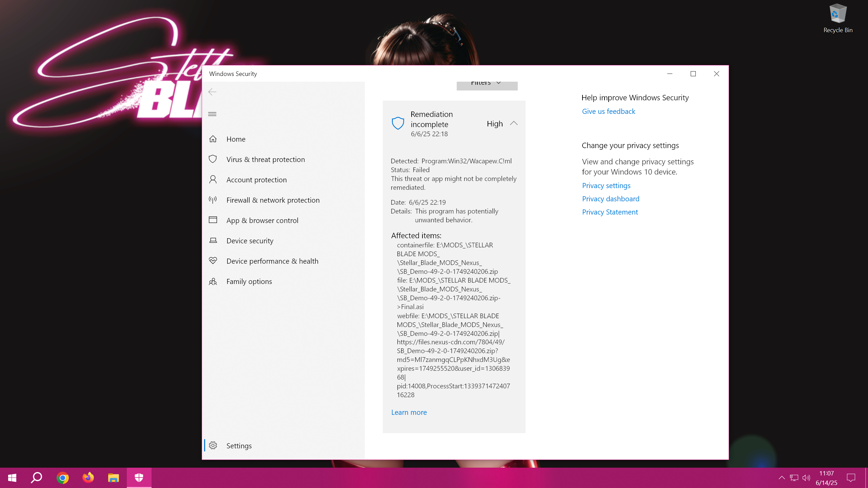Open Device security section
The image size is (868, 488).
coord(283,241)
